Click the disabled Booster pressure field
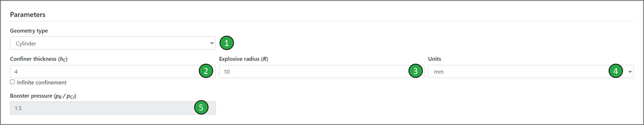The image size is (644, 125). (x=100, y=108)
